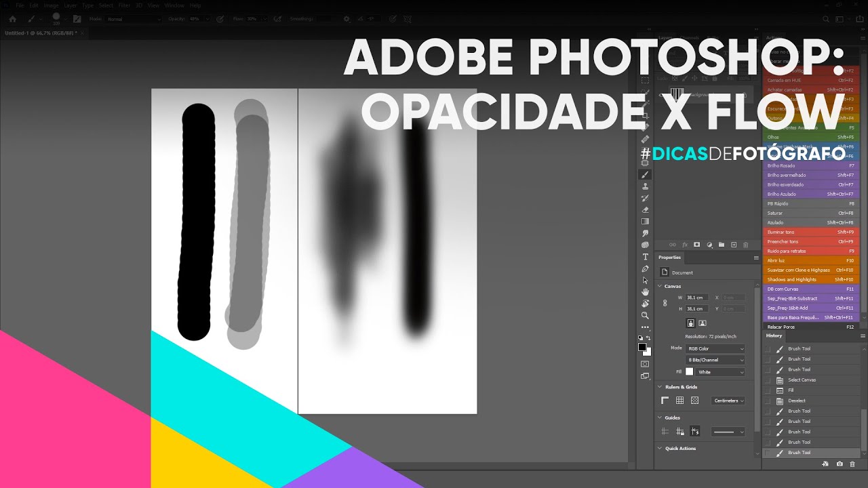
Task: Select the Hand tool
Action: click(x=645, y=291)
